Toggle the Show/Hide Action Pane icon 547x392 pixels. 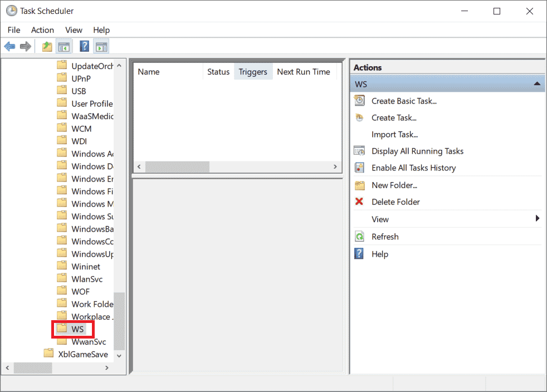101,46
